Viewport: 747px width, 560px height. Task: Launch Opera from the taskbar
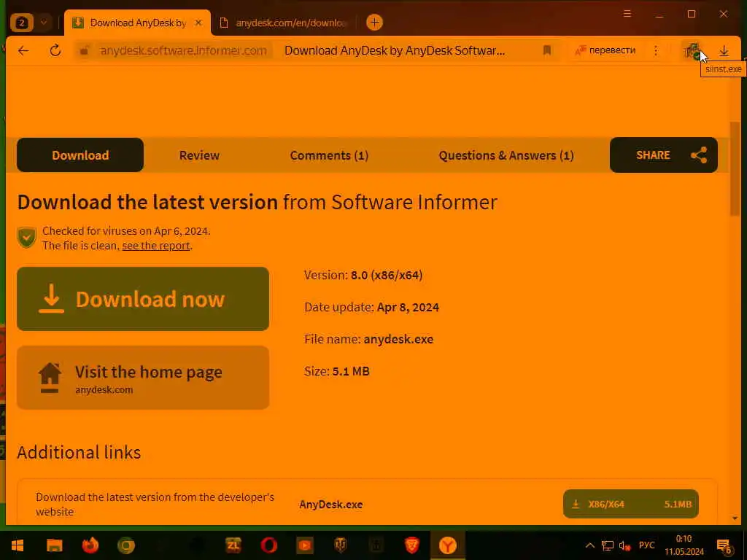coord(269,545)
